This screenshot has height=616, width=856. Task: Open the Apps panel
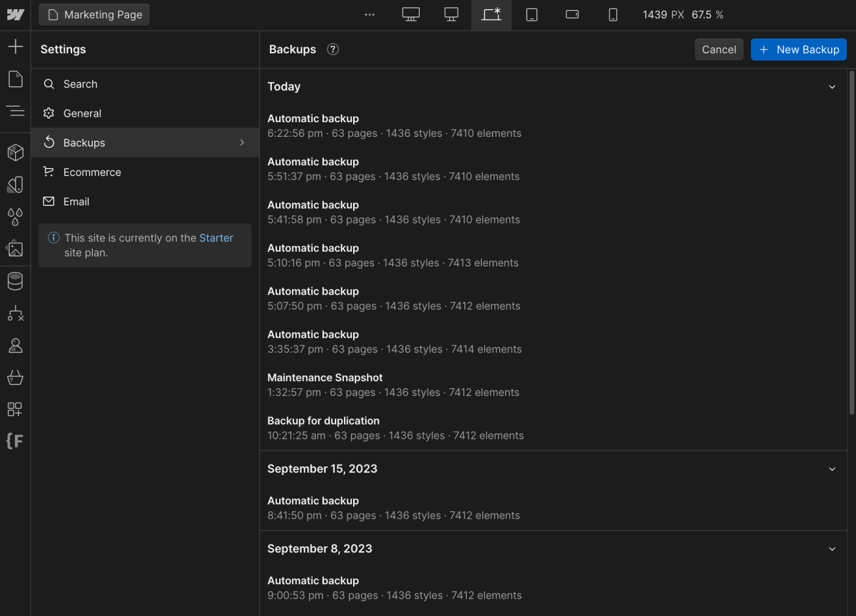pos(15,409)
